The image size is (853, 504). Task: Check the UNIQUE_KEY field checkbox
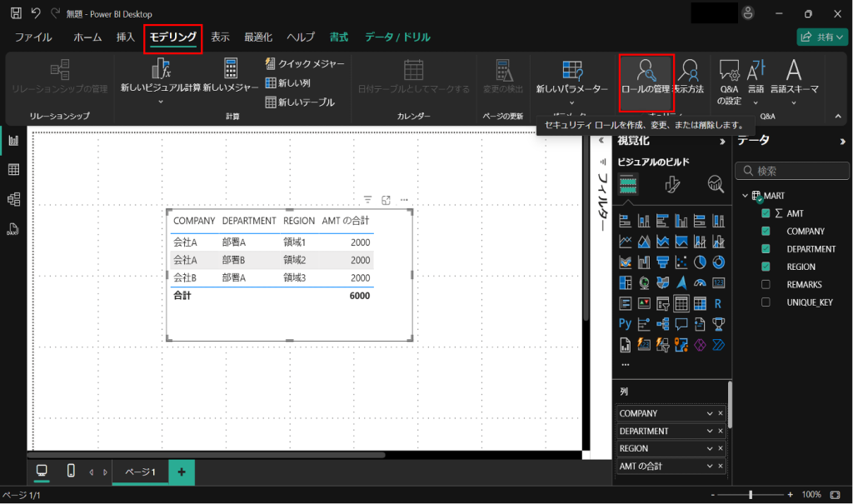pyautogui.click(x=766, y=302)
